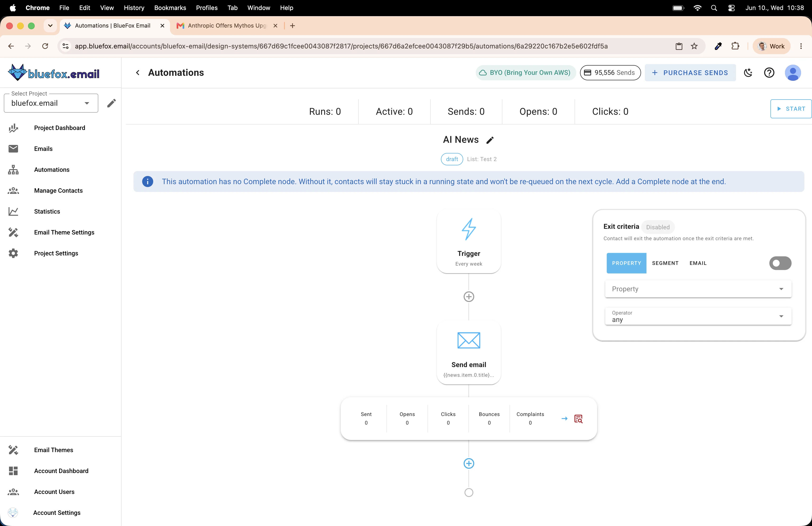812x526 pixels.
Task: Switch to the Anthropic Offers Mythos Gmail tab
Action: tap(227, 26)
